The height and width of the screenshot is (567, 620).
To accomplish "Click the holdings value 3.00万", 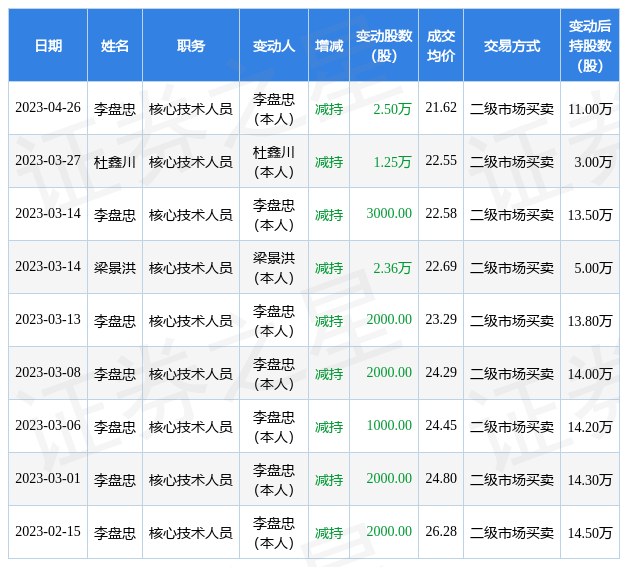I will click(x=593, y=162).
